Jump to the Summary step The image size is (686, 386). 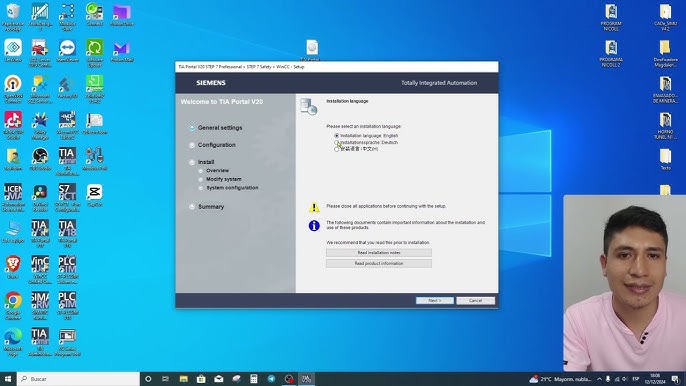pos(211,207)
